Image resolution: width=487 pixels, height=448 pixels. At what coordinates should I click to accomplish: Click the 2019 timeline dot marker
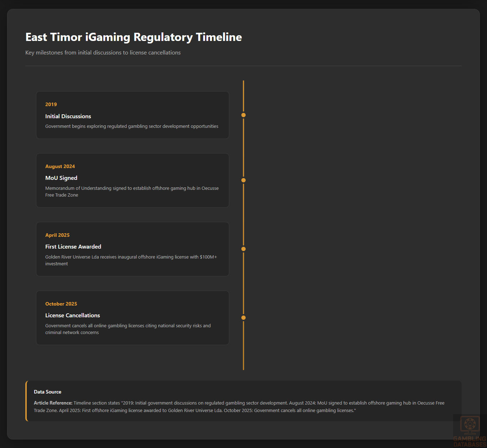point(243,115)
